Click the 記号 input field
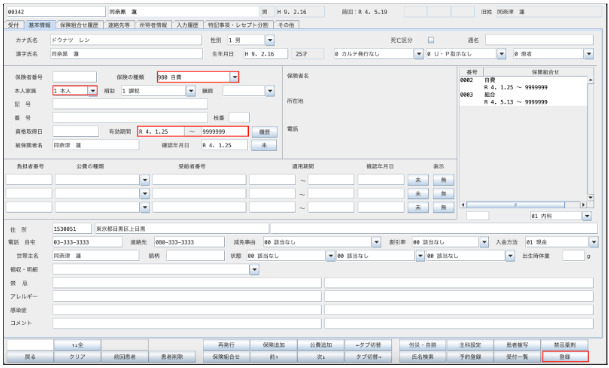 tap(130, 104)
